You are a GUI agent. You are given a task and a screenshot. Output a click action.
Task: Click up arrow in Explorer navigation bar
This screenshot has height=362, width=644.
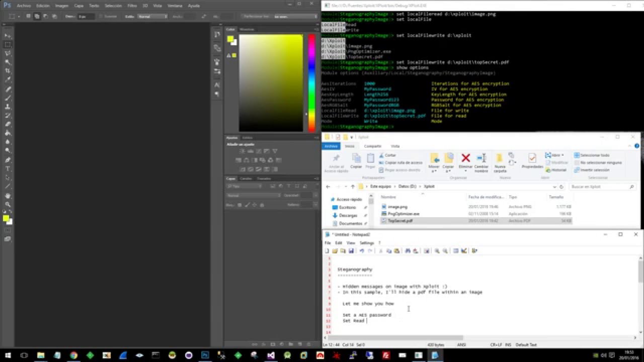click(x=353, y=187)
